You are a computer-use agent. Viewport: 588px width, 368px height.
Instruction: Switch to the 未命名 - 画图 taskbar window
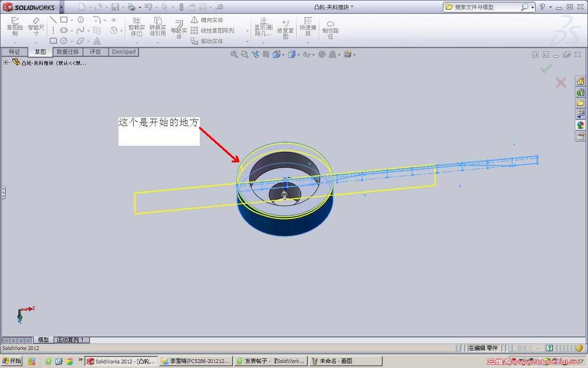click(x=345, y=361)
